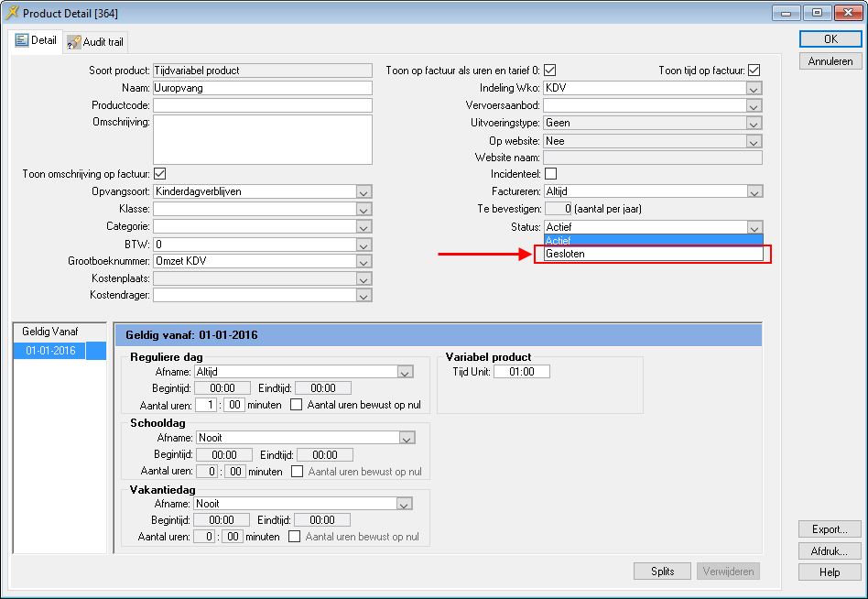Click in the Productcode input field

[x=262, y=105]
